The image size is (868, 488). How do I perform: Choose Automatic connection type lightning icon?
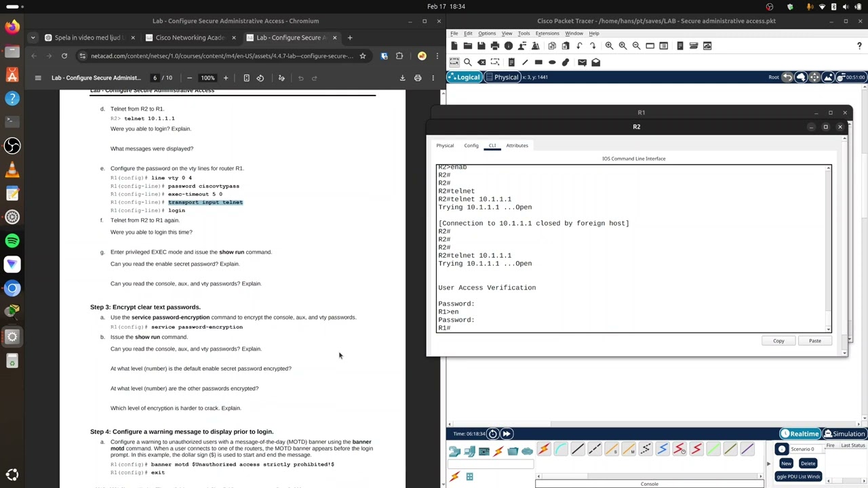pyautogui.click(x=544, y=449)
